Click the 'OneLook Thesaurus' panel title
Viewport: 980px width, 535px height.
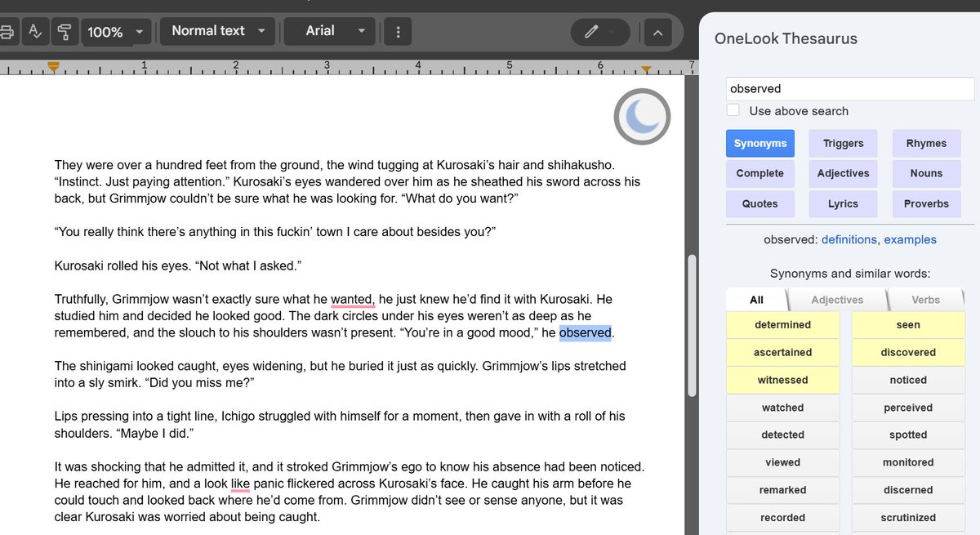tap(786, 38)
